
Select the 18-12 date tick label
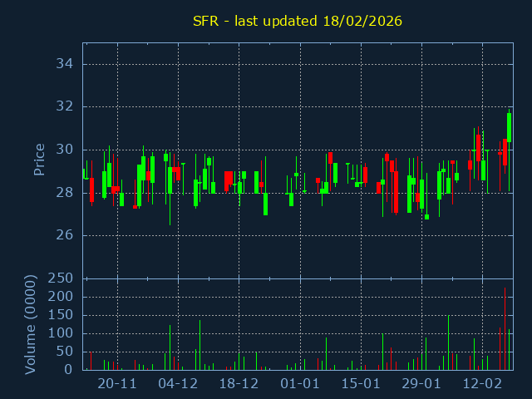pyautogui.click(x=239, y=384)
